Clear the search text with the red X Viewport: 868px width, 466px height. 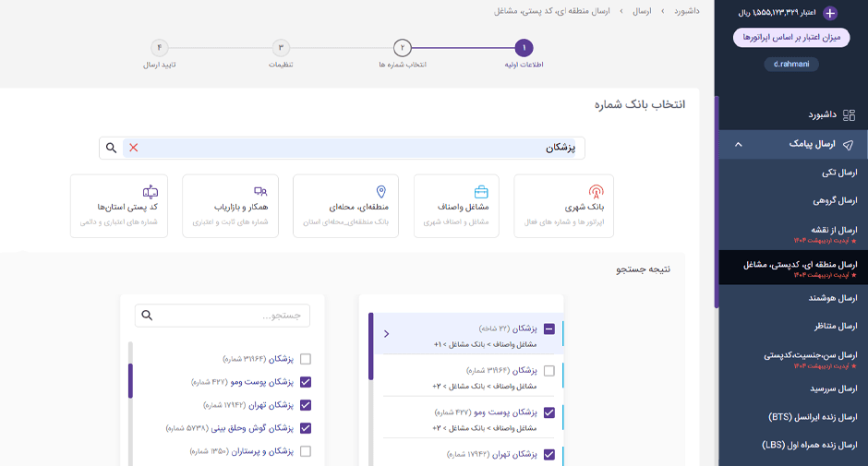[x=134, y=148]
